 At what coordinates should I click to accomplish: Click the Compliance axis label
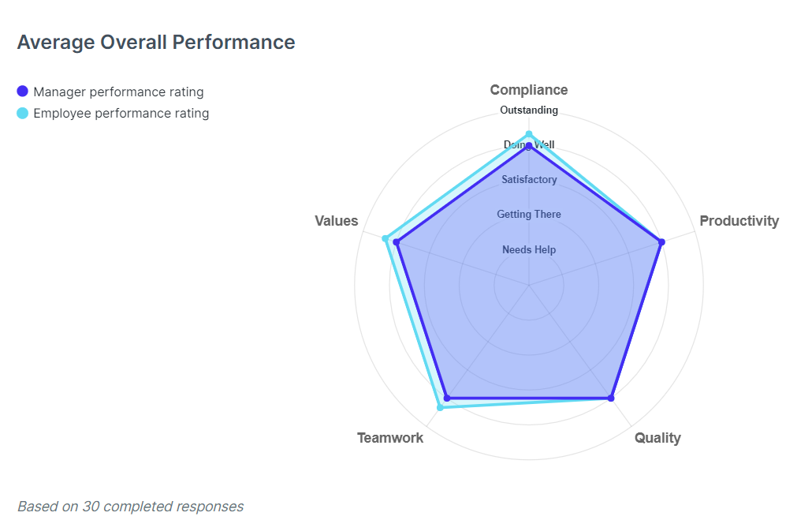click(529, 90)
